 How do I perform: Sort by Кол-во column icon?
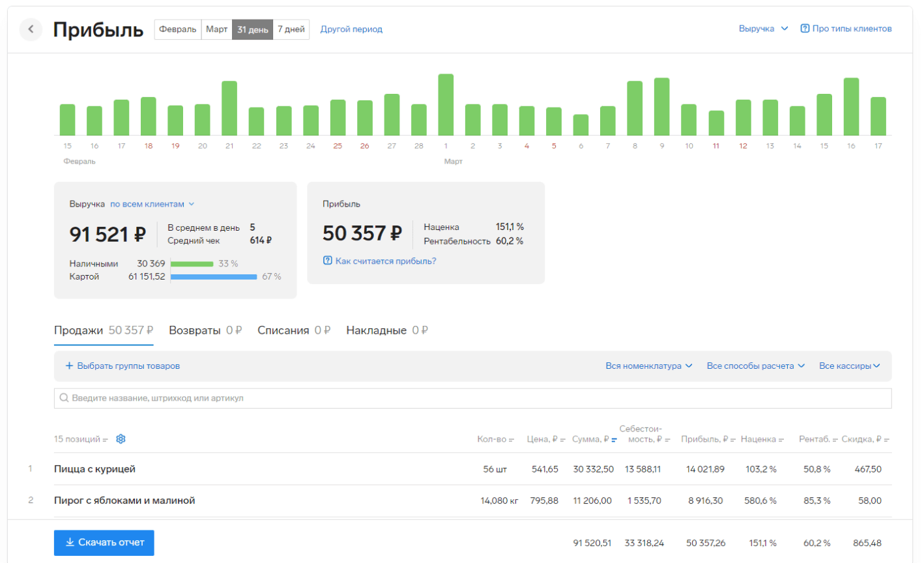click(512, 440)
